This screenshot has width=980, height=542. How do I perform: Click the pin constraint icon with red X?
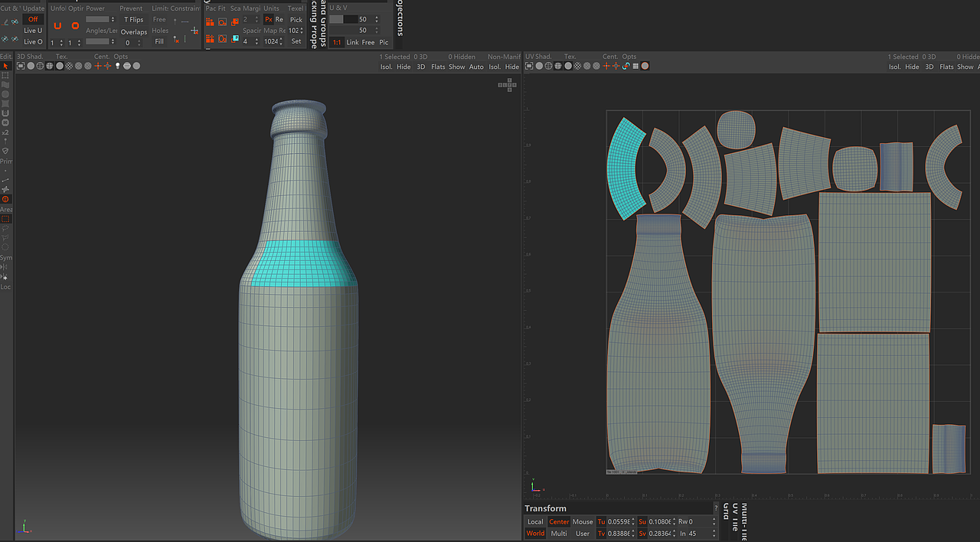coord(177,38)
